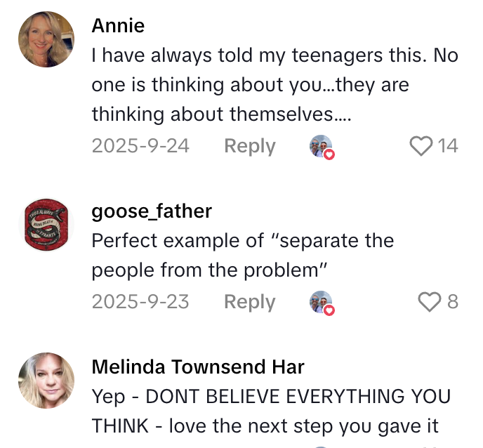Select the "separate the people" comment text

pos(242,256)
